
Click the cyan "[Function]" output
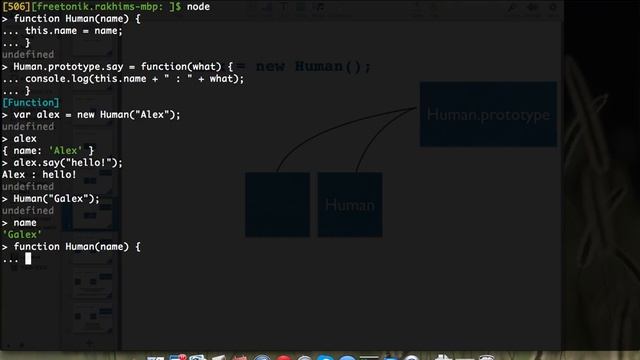[31, 102]
